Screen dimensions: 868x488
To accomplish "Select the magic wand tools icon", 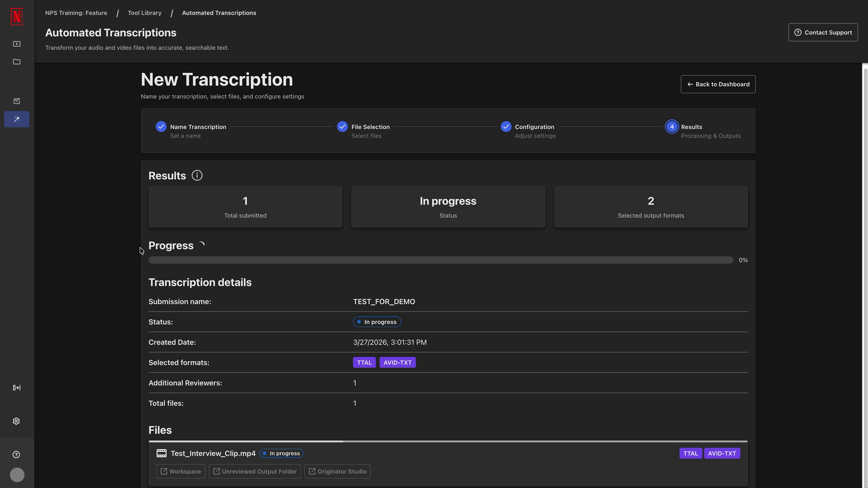I will click(17, 119).
